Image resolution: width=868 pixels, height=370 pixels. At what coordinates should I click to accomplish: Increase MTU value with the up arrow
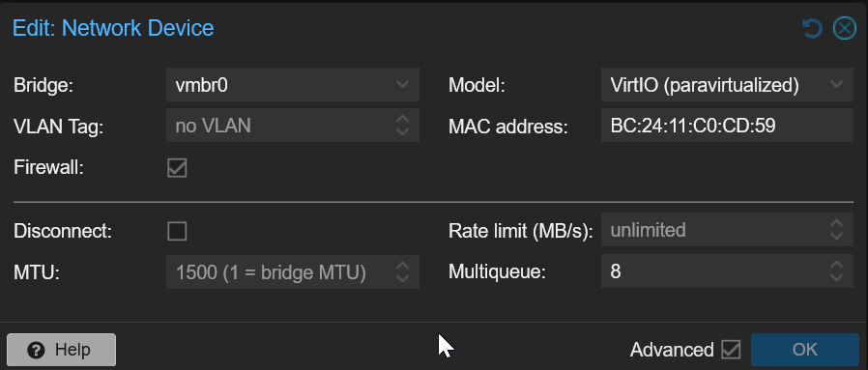pos(402,266)
